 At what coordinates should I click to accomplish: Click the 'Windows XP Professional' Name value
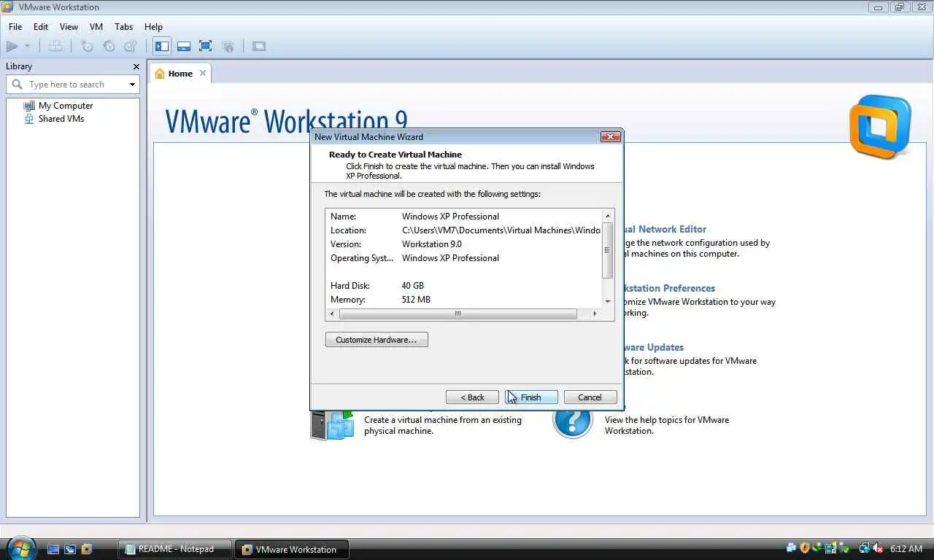(450, 217)
